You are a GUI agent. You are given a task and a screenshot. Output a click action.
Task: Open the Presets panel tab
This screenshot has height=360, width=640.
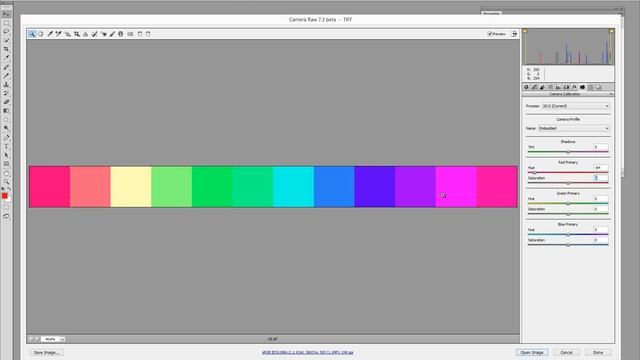click(x=591, y=87)
